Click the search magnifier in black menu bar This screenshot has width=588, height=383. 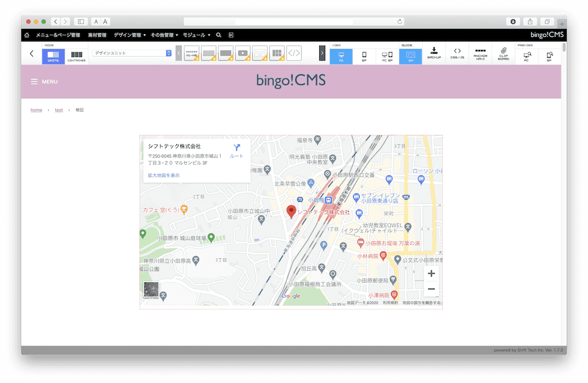(x=219, y=35)
